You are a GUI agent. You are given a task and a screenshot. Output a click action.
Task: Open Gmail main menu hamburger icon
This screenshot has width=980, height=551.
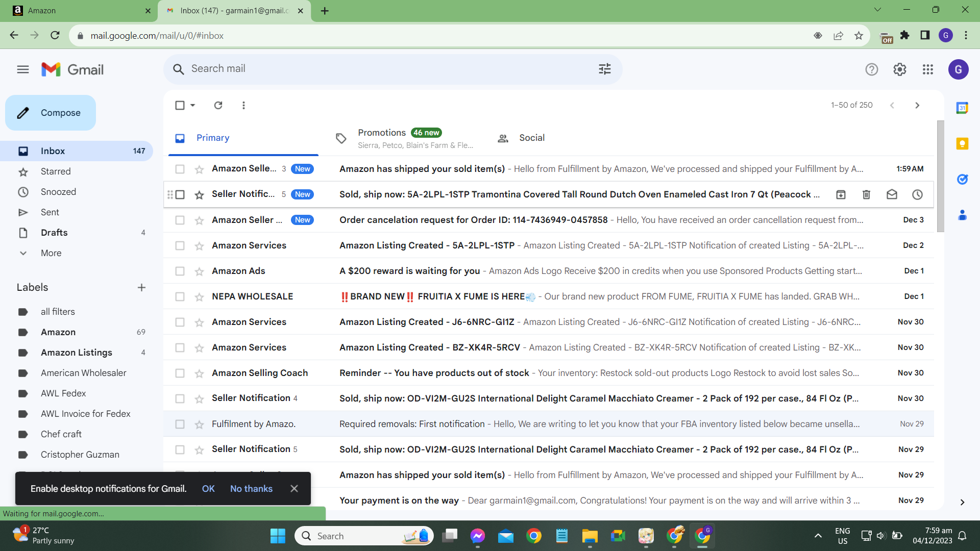23,69
